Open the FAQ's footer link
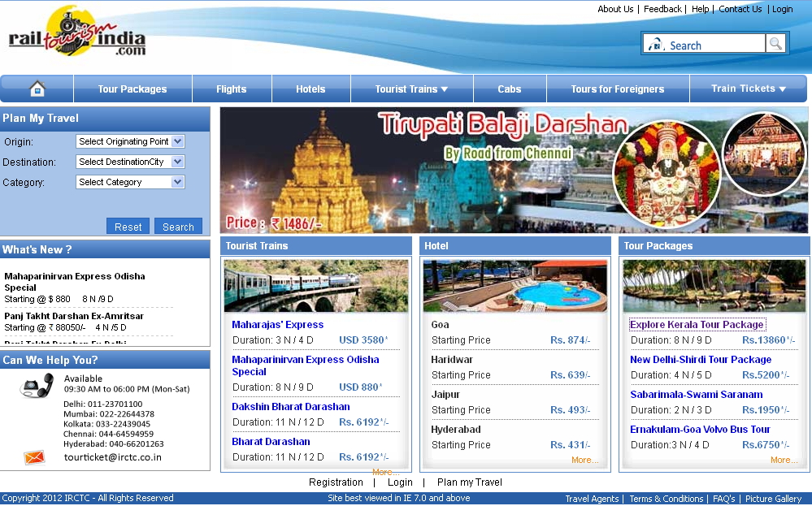812x506 pixels. tap(723, 499)
